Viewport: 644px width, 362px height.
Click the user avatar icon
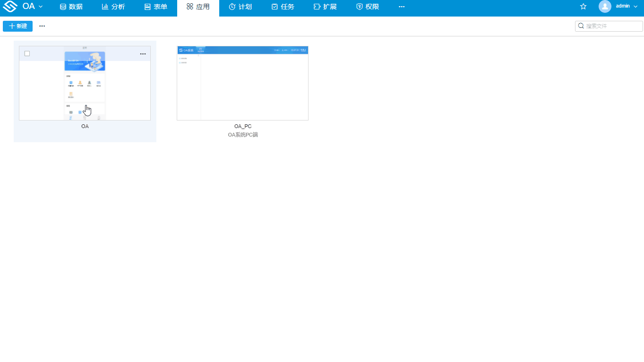[x=605, y=7]
